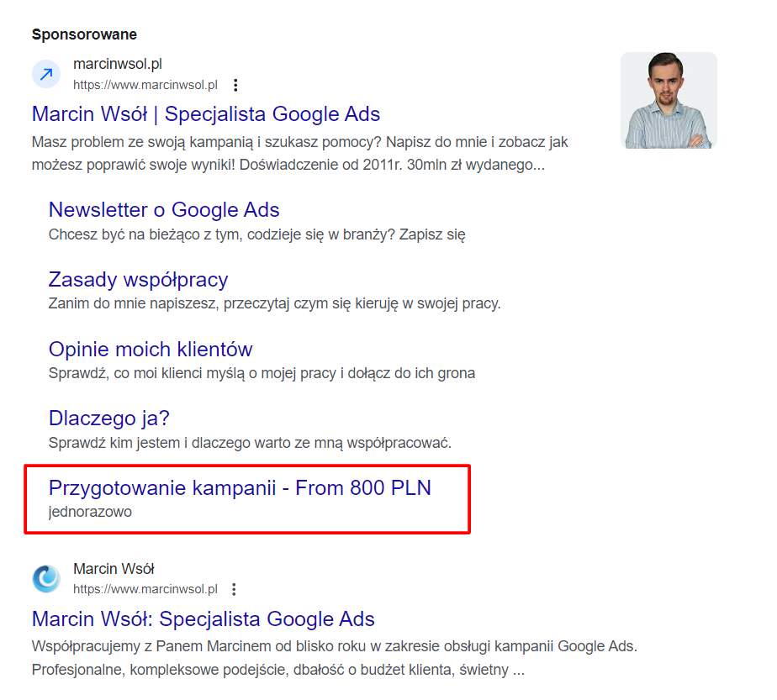Click the "Sponsorowane" label
The width and height of the screenshot is (777, 700).
click(84, 34)
